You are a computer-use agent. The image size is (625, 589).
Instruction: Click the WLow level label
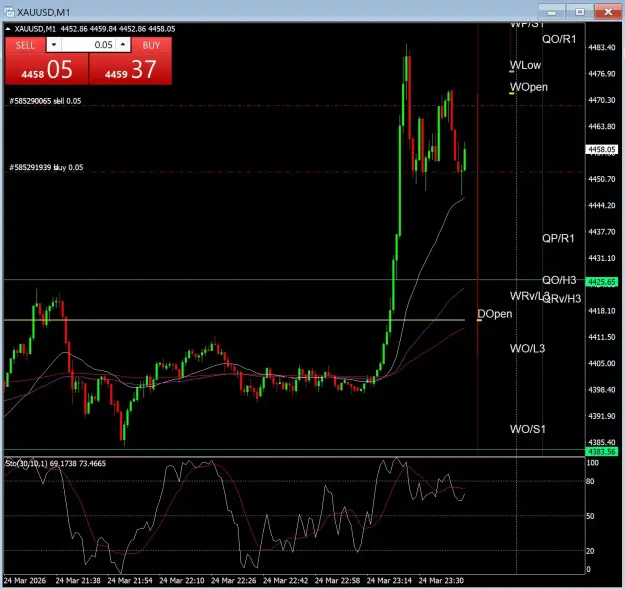coord(525,65)
